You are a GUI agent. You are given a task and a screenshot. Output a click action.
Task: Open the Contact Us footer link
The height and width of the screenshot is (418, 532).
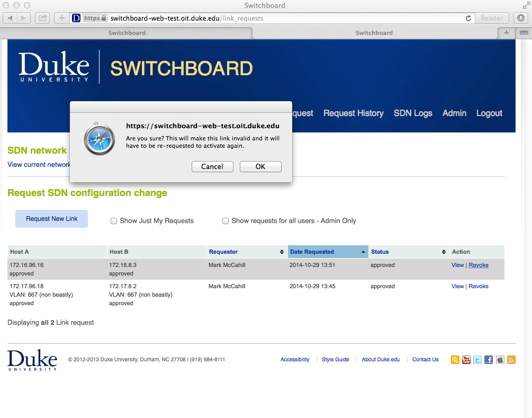425,359
